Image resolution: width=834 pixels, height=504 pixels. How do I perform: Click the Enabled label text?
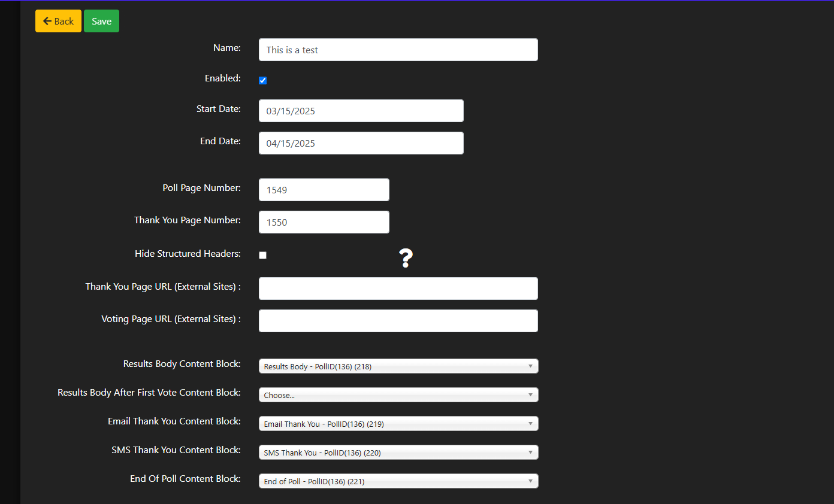222,78
